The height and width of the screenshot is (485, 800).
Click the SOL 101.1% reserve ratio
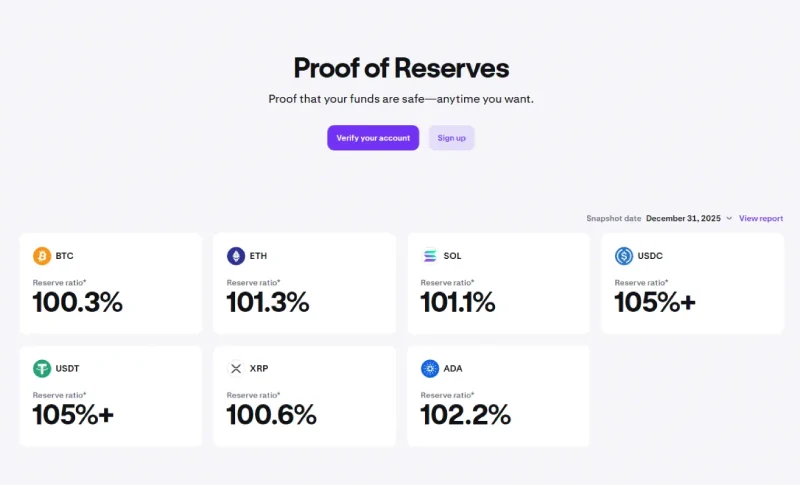point(458,302)
